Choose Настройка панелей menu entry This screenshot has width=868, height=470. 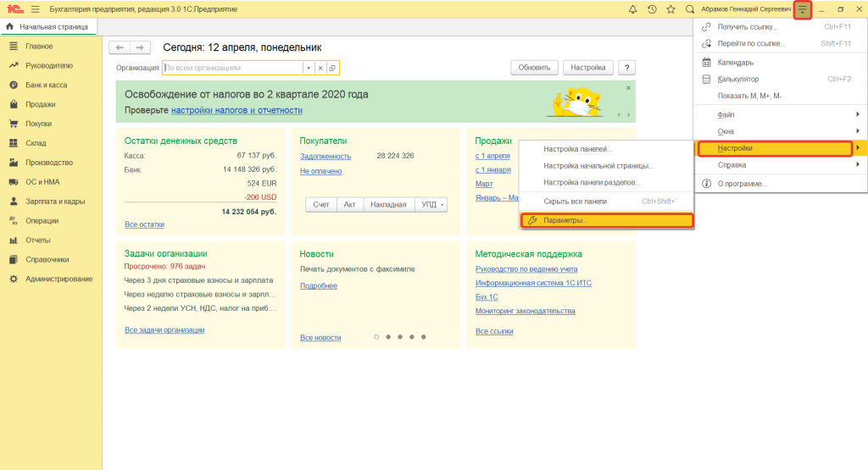pos(576,149)
